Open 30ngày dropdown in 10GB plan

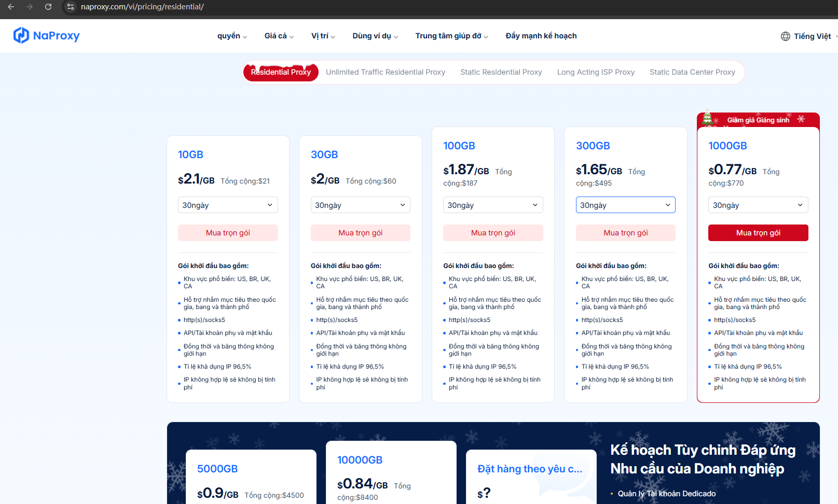228,205
